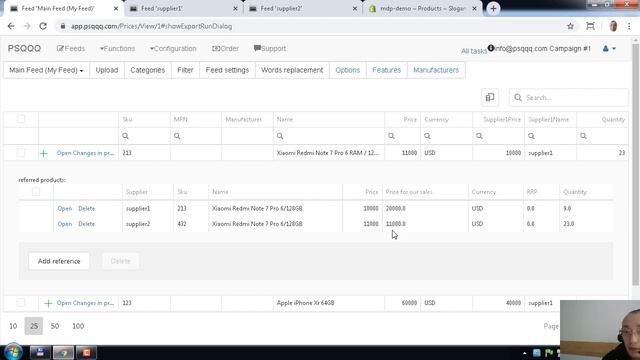Screen dimensions: 640x360
Task: Open the Windows Start button
Action: point(13,352)
